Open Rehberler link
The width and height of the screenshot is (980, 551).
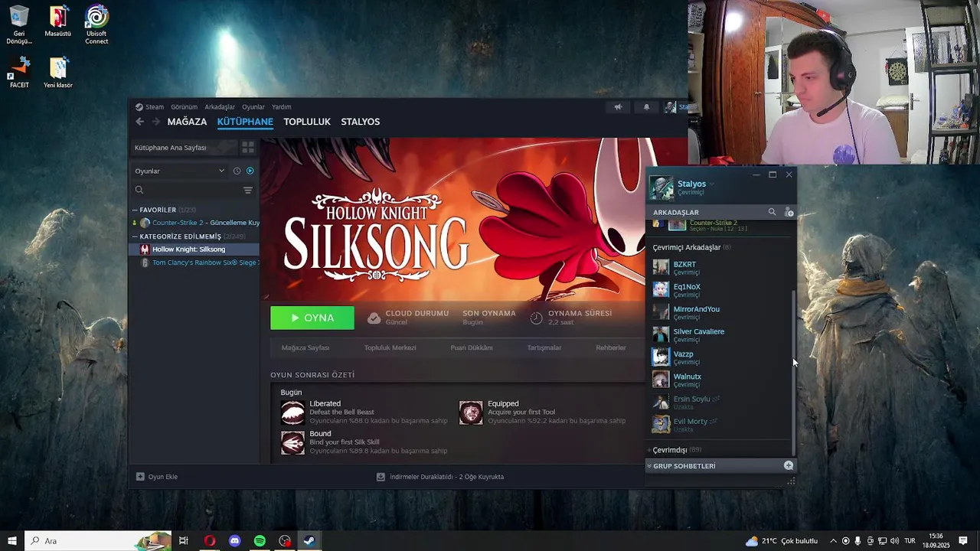pos(611,347)
